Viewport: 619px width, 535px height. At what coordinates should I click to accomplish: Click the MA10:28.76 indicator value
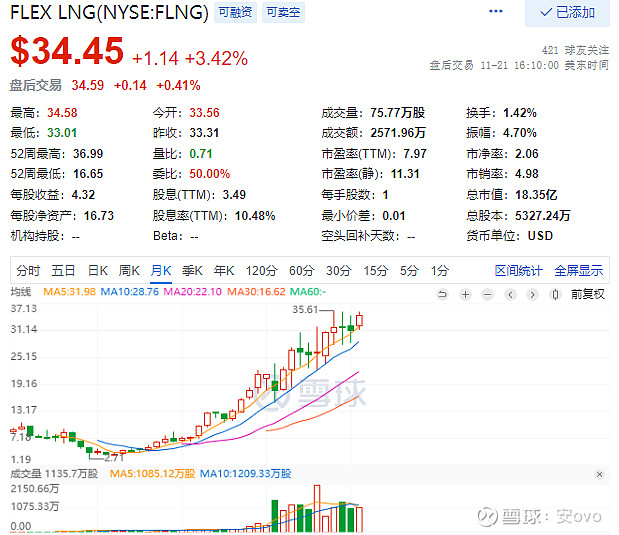point(129,292)
